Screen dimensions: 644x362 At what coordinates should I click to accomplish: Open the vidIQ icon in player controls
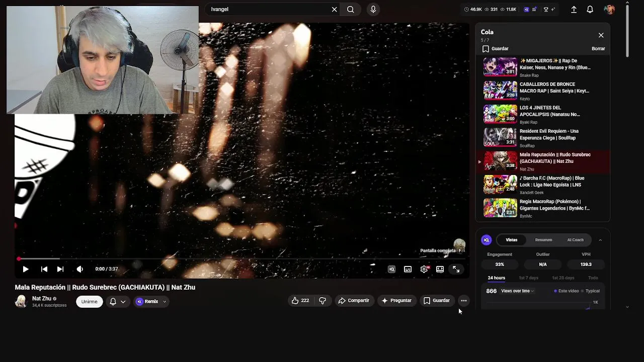[391, 269]
